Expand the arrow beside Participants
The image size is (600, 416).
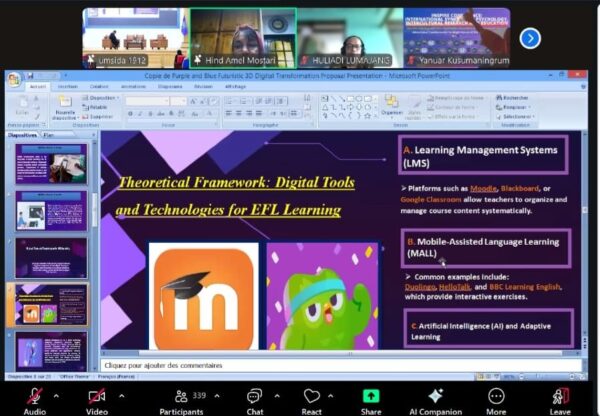pyautogui.click(x=220, y=394)
